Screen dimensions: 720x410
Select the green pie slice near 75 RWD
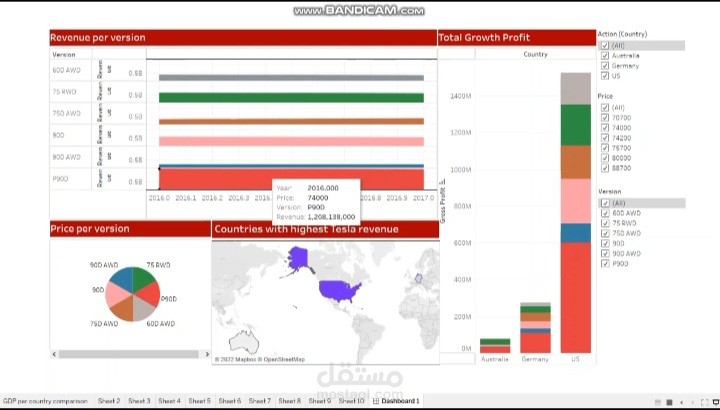[x=143, y=278]
